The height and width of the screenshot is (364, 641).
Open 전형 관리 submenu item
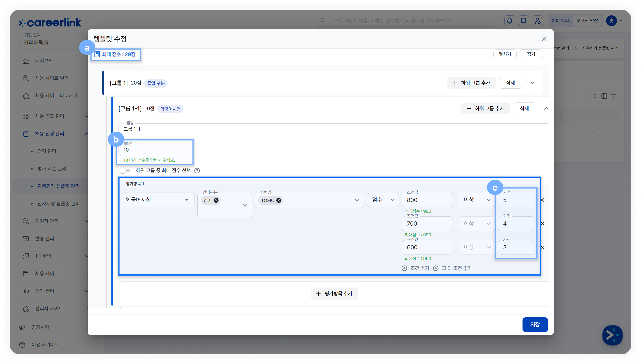[x=47, y=151]
